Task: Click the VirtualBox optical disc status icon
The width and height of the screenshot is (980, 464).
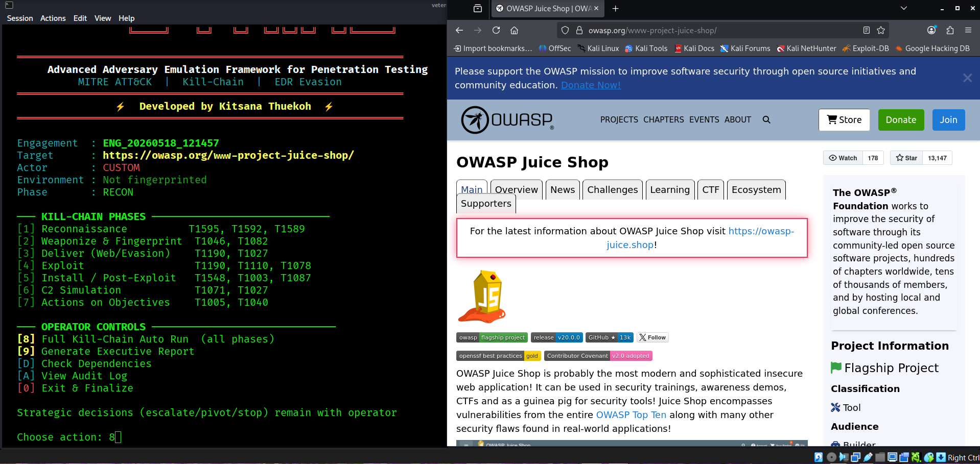Action: [x=831, y=457]
